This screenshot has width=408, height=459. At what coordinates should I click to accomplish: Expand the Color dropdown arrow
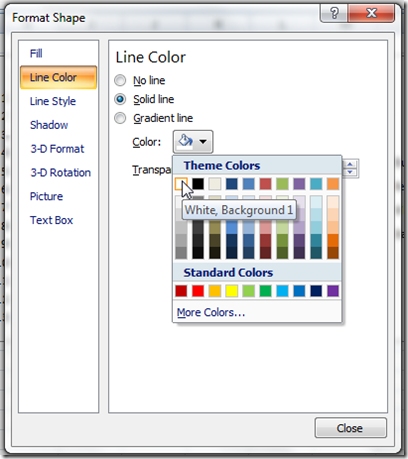click(x=203, y=142)
